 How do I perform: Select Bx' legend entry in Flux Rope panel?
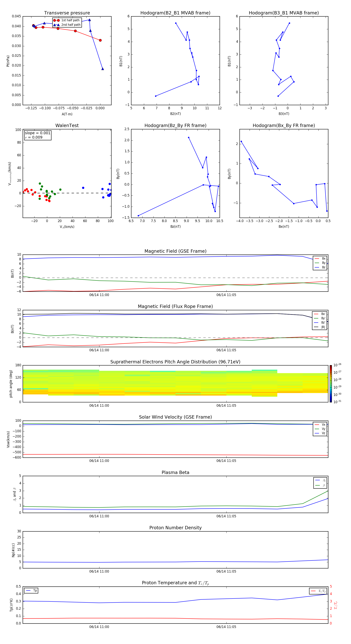[320, 314]
